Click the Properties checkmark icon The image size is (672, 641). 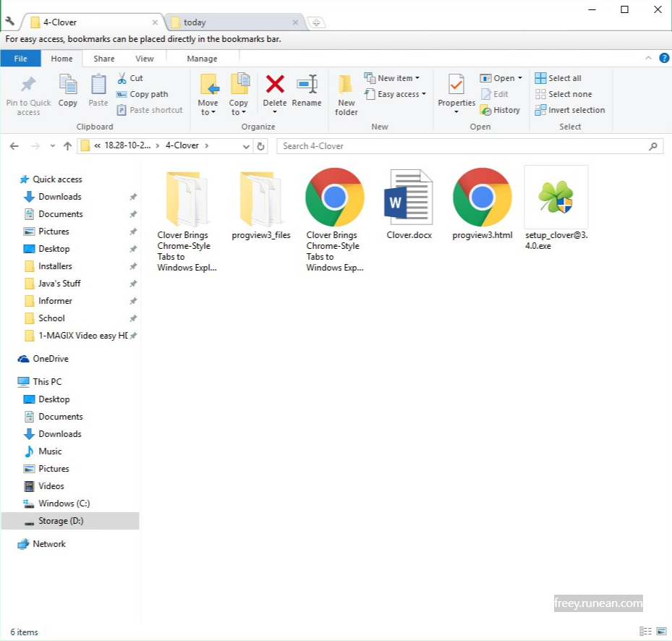(x=456, y=84)
